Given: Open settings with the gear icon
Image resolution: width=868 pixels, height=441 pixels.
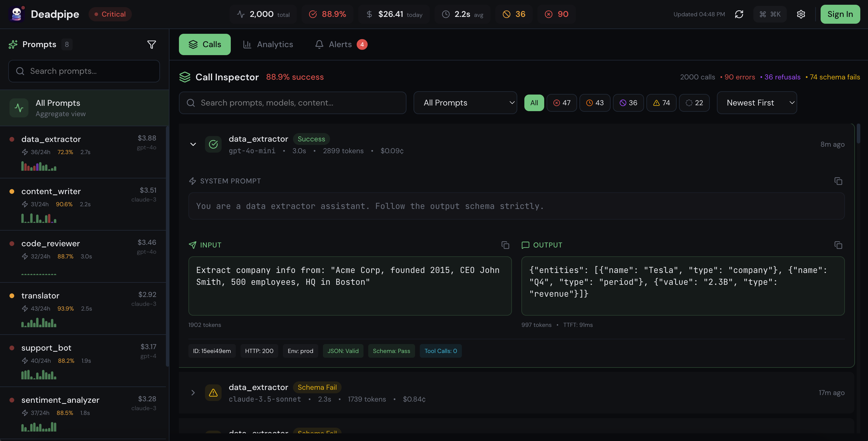Looking at the screenshot, I should click(x=801, y=14).
